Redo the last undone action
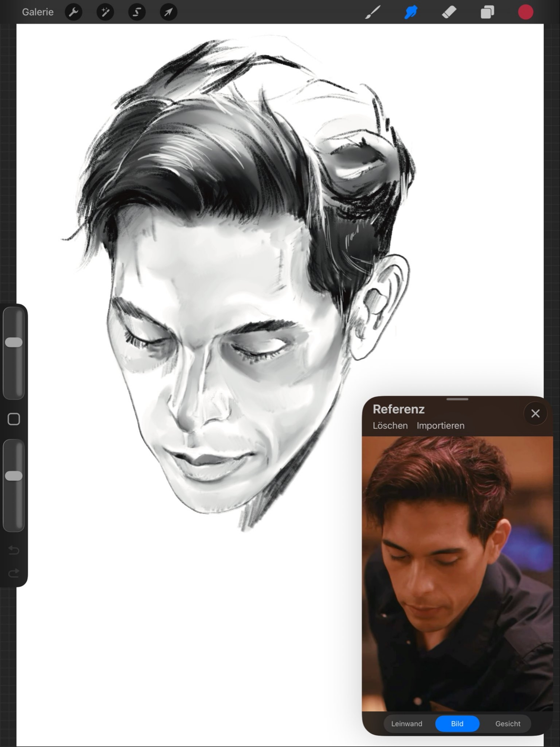 tap(14, 573)
